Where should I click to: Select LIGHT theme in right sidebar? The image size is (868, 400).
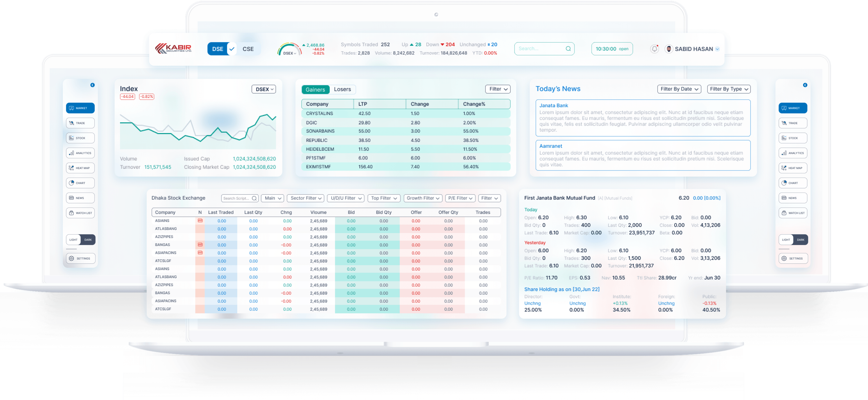point(786,240)
